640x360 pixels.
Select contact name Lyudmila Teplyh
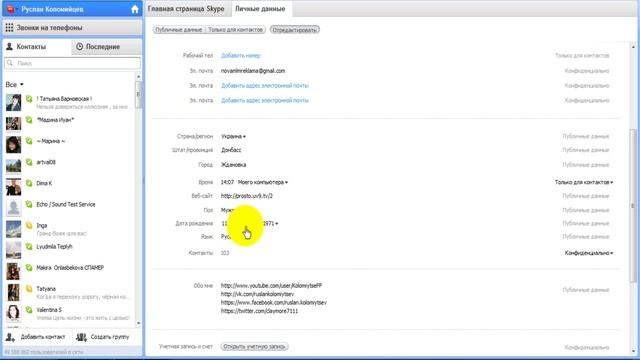point(54,247)
